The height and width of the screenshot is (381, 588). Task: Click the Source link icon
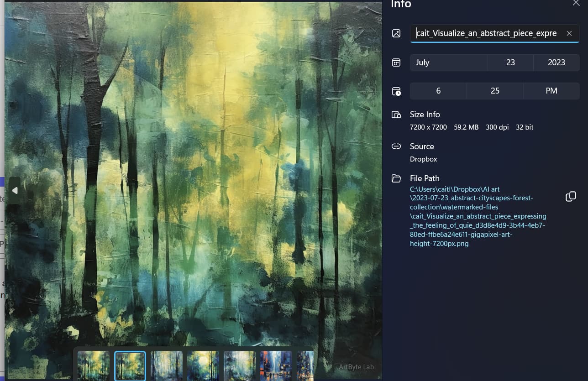click(396, 146)
